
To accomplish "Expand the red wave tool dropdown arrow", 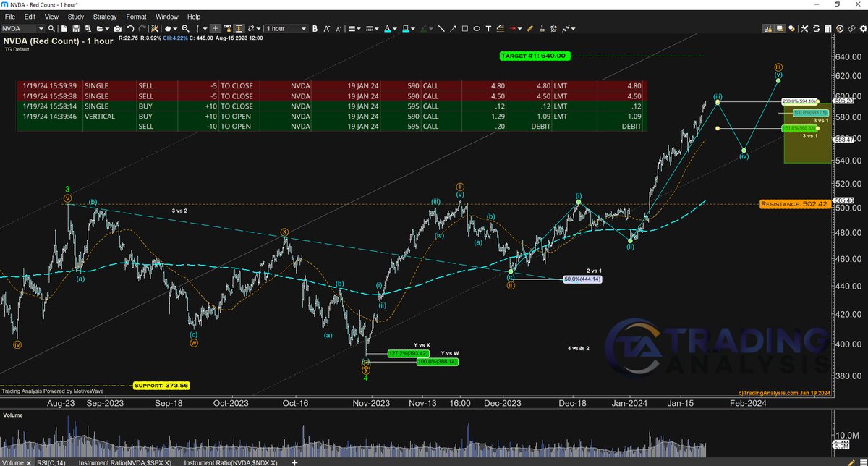I will (x=519, y=28).
